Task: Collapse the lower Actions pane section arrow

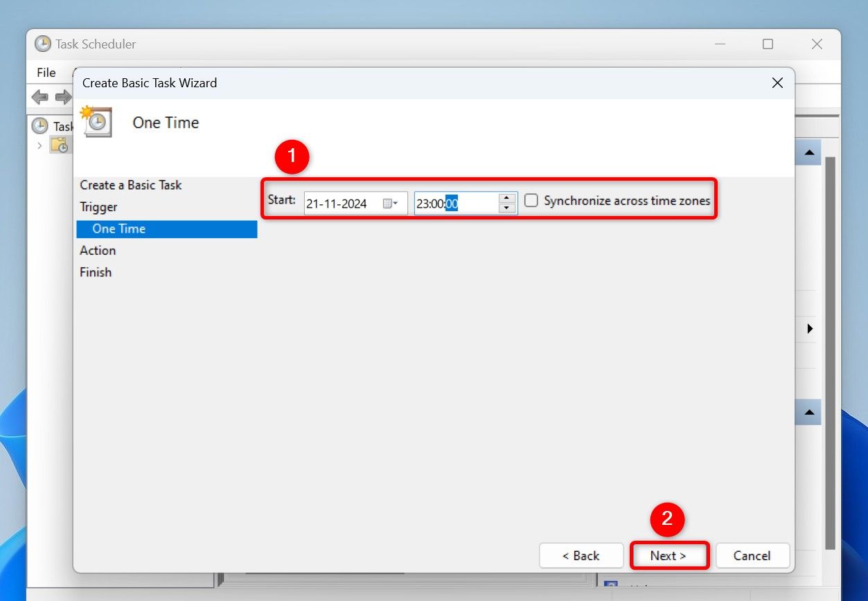Action: point(809,413)
